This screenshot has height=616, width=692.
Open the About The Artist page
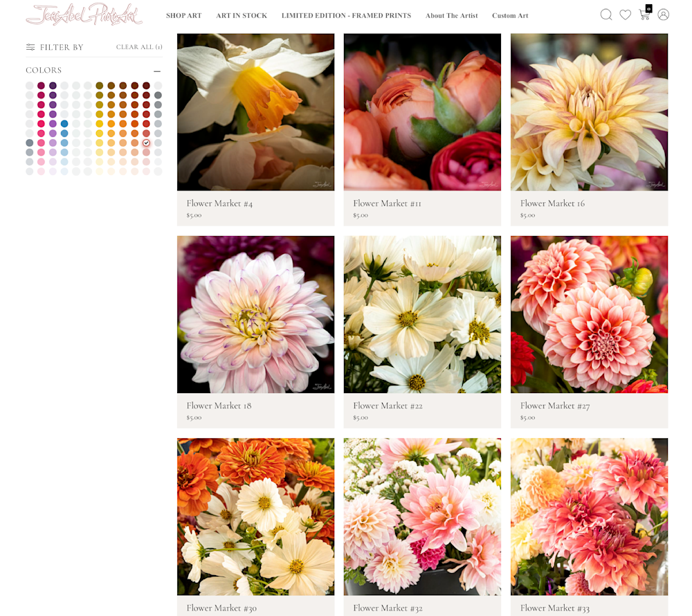[x=451, y=15]
